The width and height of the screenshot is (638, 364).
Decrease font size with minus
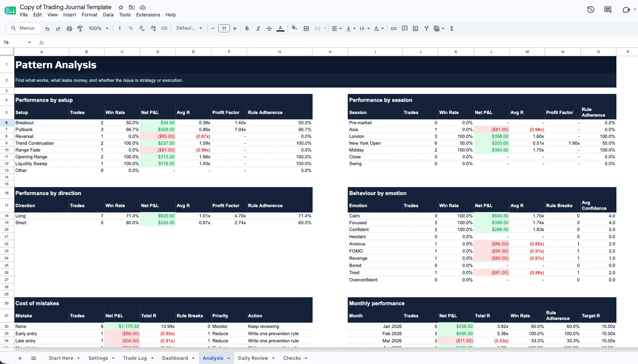click(x=213, y=29)
